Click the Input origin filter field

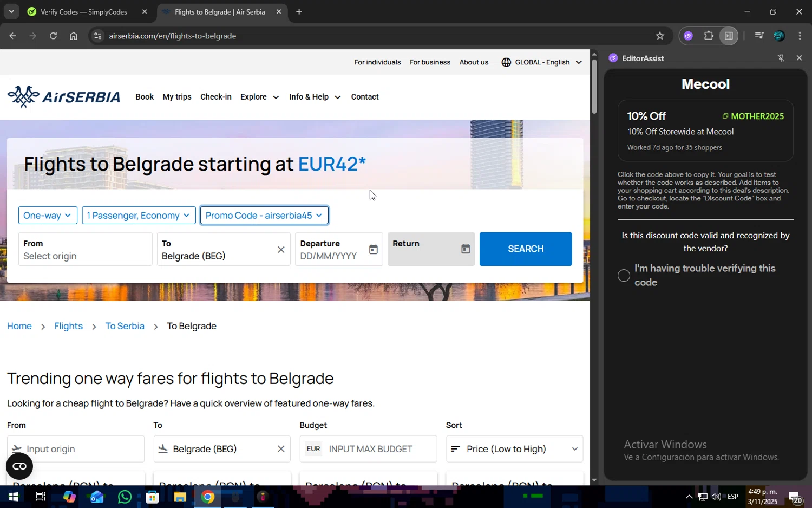tap(76, 449)
